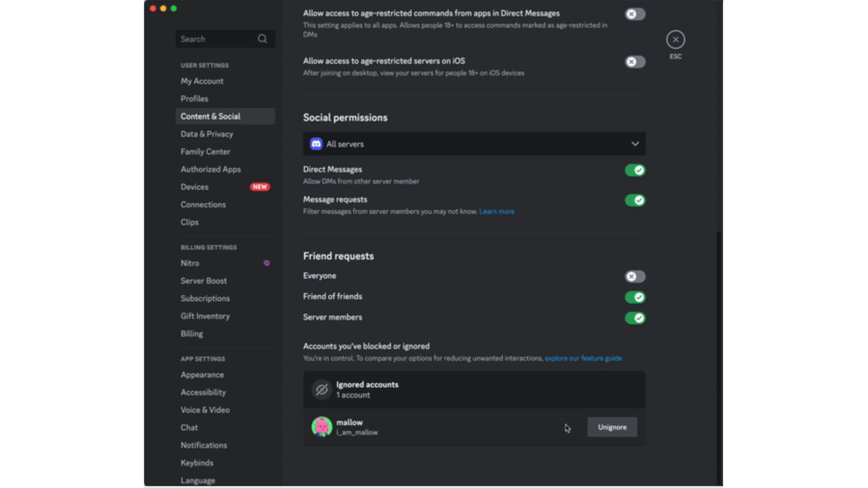This screenshot has height=488, width=868.
Task: Click the Discord logo in All servers box
Action: click(316, 144)
